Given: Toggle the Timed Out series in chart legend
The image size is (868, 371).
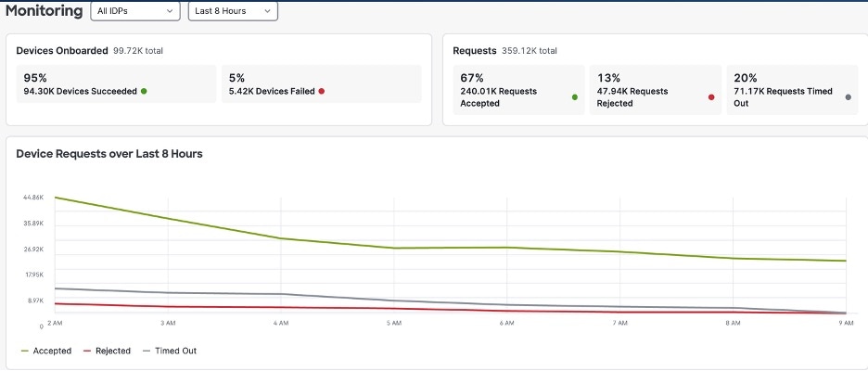Looking at the screenshot, I should (x=170, y=351).
